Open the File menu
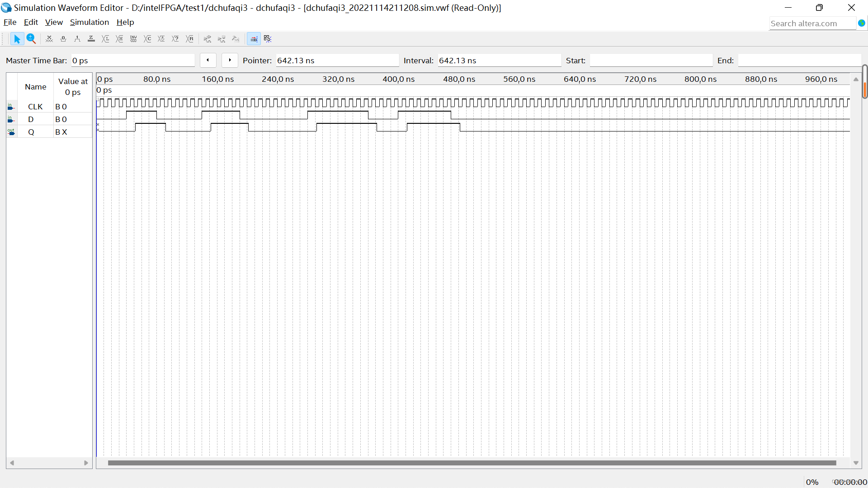The width and height of the screenshot is (868, 488). 10,22
